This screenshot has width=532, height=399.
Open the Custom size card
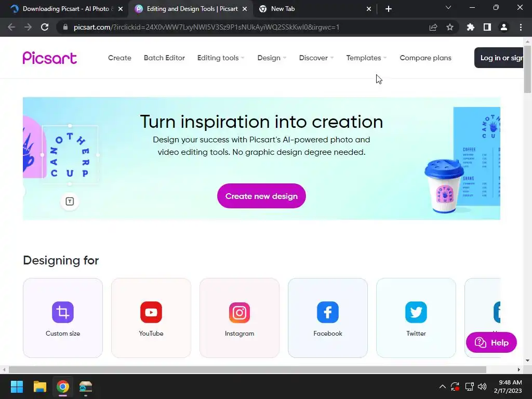[63, 318]
